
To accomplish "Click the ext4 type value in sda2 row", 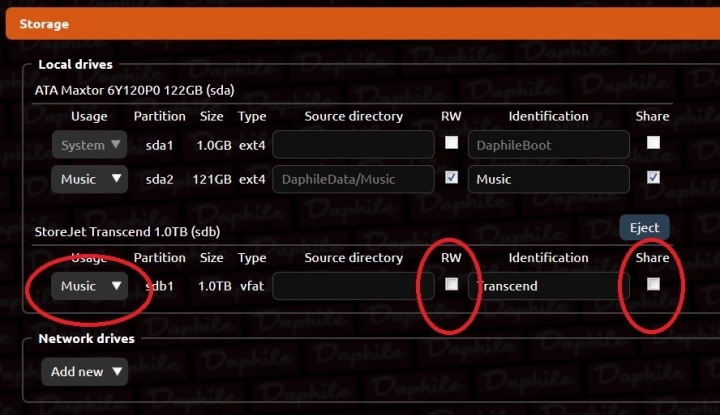I will [x=252, y=179].
